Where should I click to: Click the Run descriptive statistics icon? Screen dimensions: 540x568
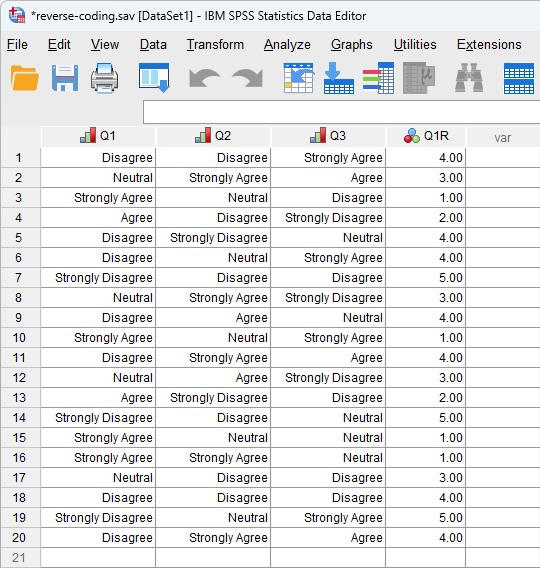click(419, 78)
